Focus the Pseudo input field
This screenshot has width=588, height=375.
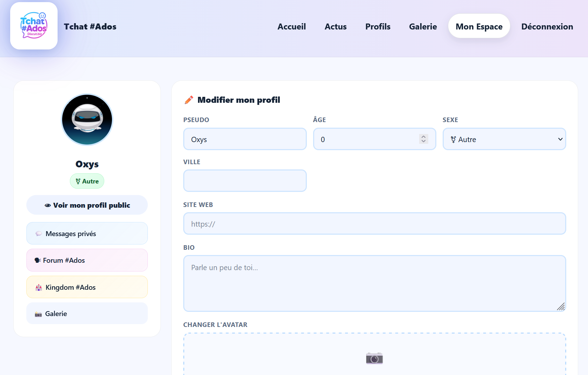pos(245,139)
